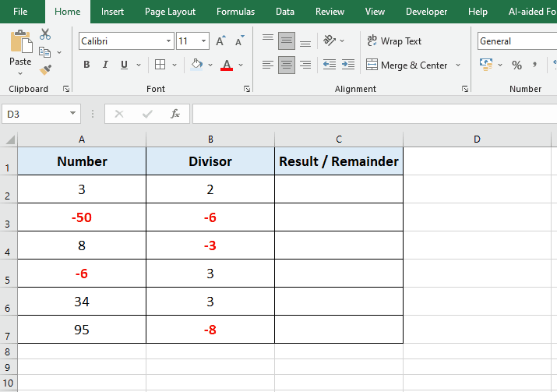
Task: Switch to Formulas tab
Action: pos(235,12)
